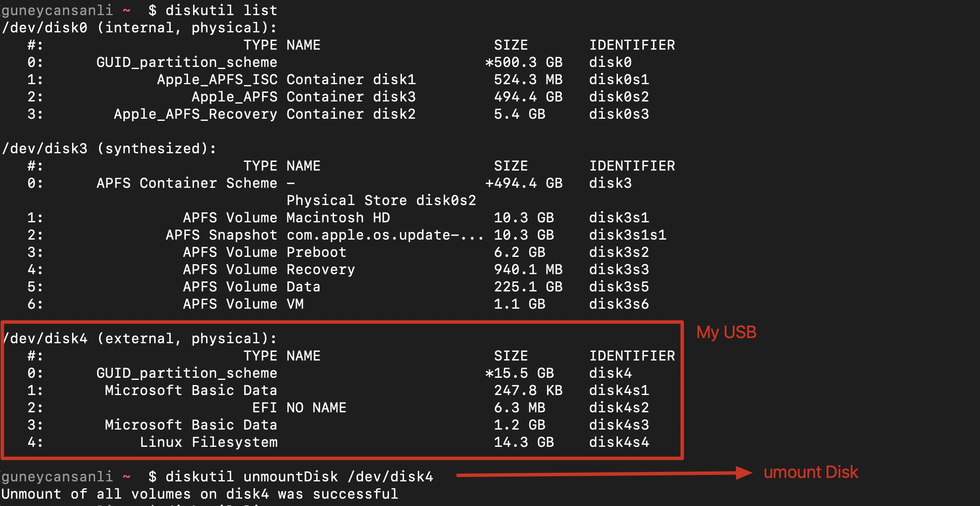The width and height of the screenshot is (980, 506).
Task: Click the identifier 'disk4s3'
Action: 619,425
